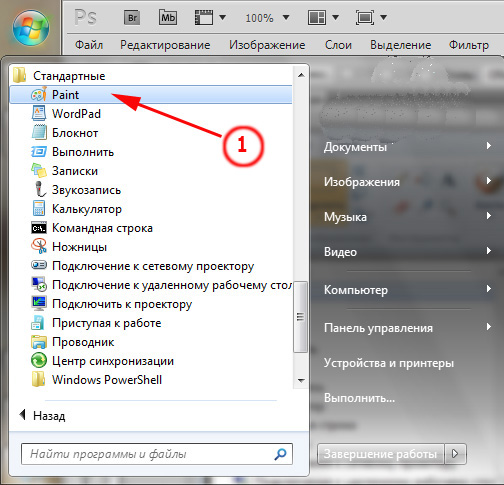The image size is (504, 485).
Task: Click the Записки sticky notes icon
Action: 39,170
